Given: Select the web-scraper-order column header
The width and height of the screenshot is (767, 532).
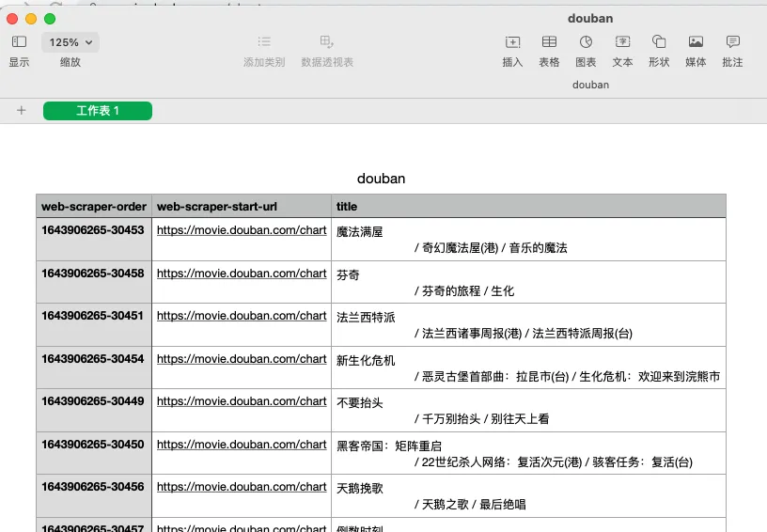Looking at the screenshot, I should 94,206.
